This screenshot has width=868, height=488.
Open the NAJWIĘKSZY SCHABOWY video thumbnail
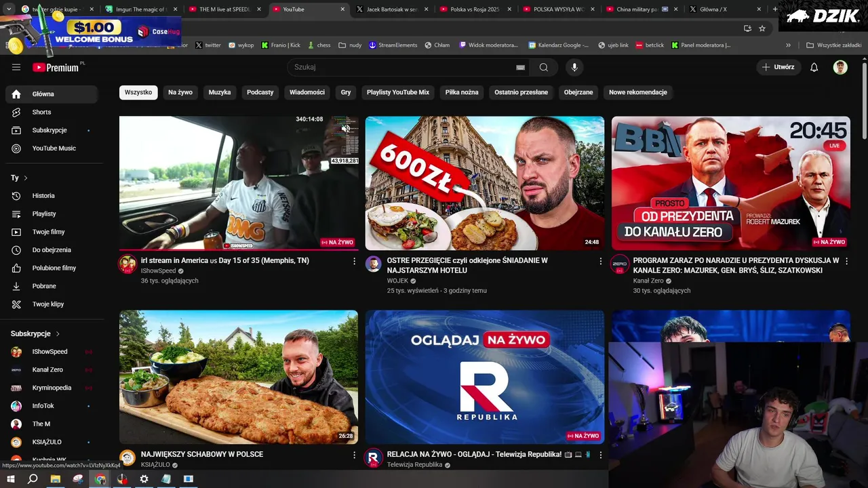(x=239, y=377)
